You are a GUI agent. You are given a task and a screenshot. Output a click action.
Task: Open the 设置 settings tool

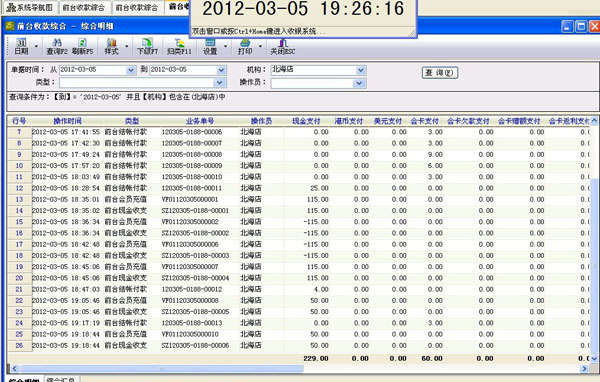coord(210,46)
